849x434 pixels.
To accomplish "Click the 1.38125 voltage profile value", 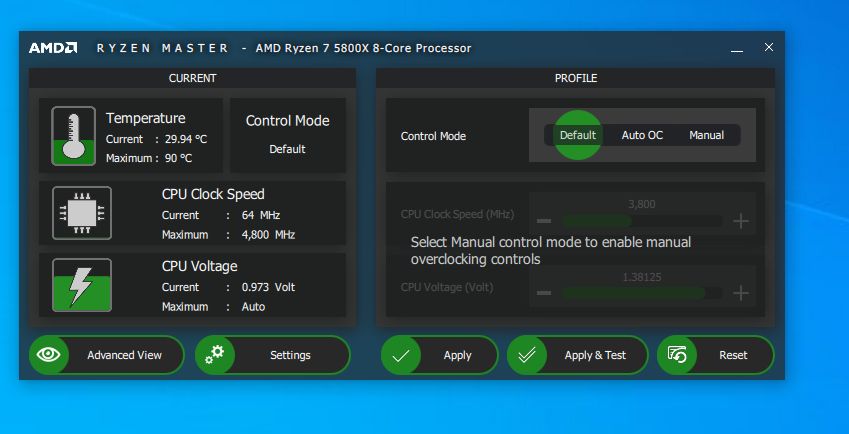I will [642, 277].
